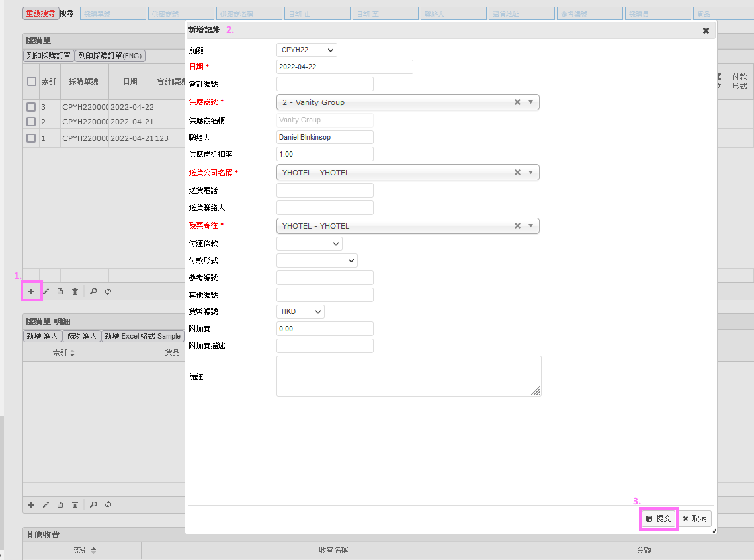Click the 日期 field showing 2022-04-22

click(x=344, y=67)
